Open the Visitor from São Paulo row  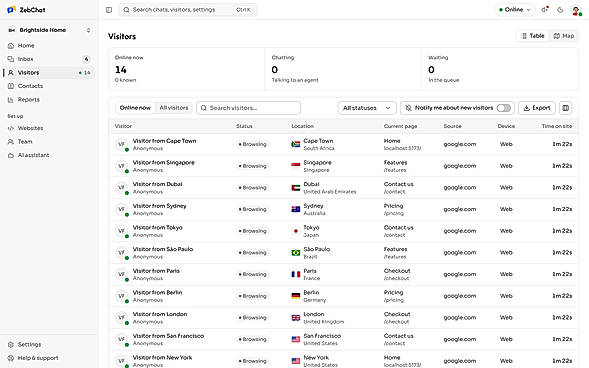coord(343,253)
